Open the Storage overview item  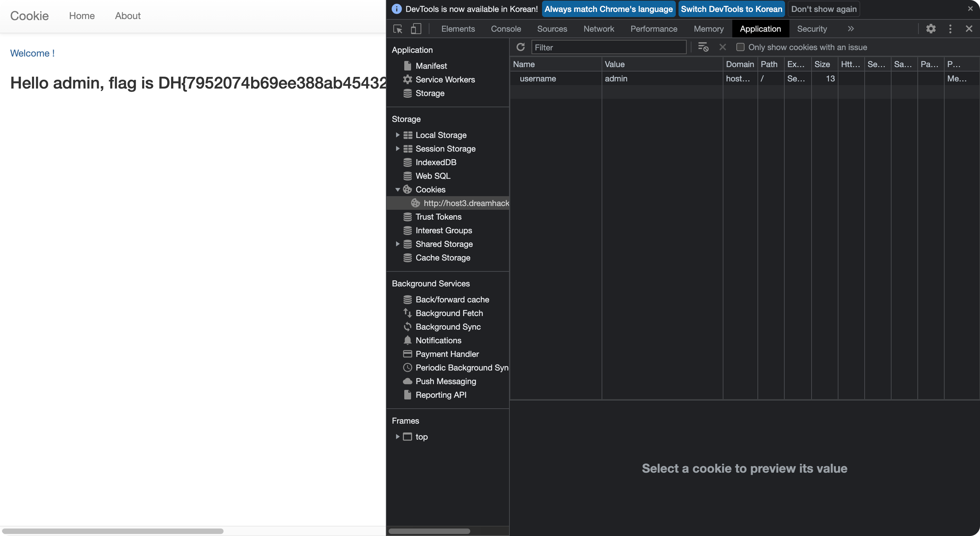click(x=430, y=93)
